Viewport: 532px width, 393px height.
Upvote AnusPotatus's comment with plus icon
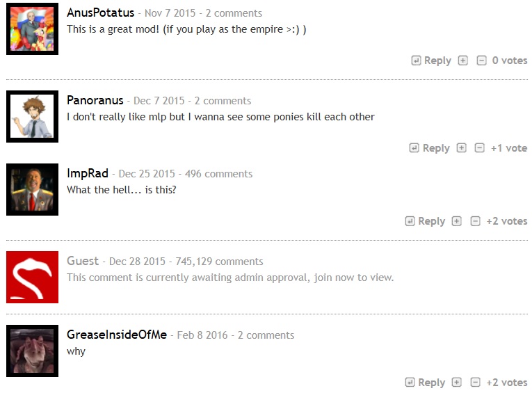pos(462,61)
